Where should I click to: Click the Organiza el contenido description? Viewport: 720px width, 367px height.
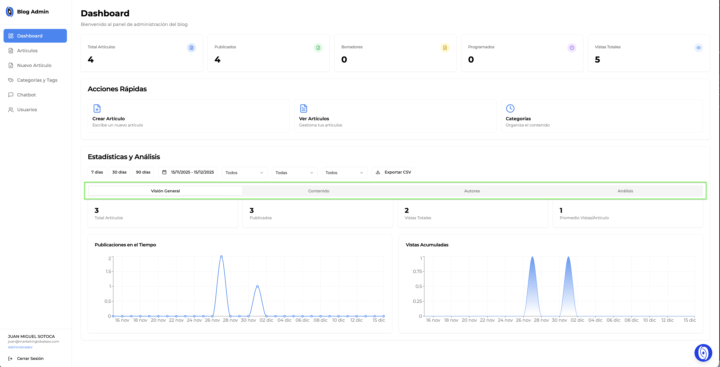pyautogui.click(x=528, y=125)
